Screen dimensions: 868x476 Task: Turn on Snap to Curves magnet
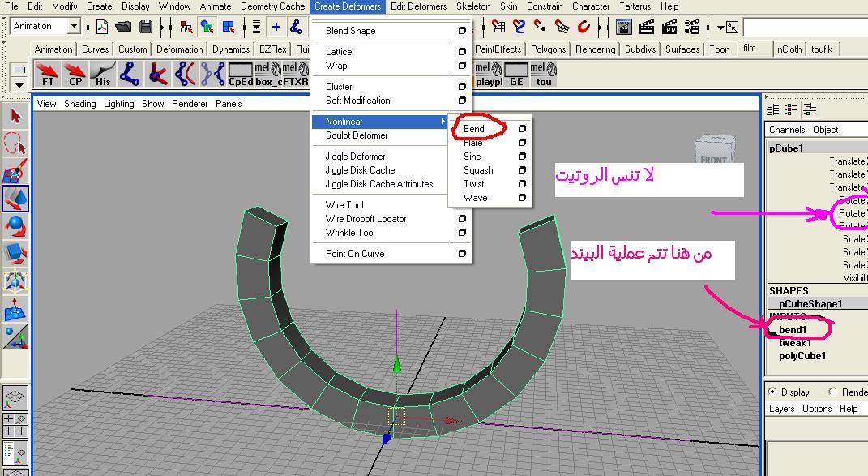[520, 27]
